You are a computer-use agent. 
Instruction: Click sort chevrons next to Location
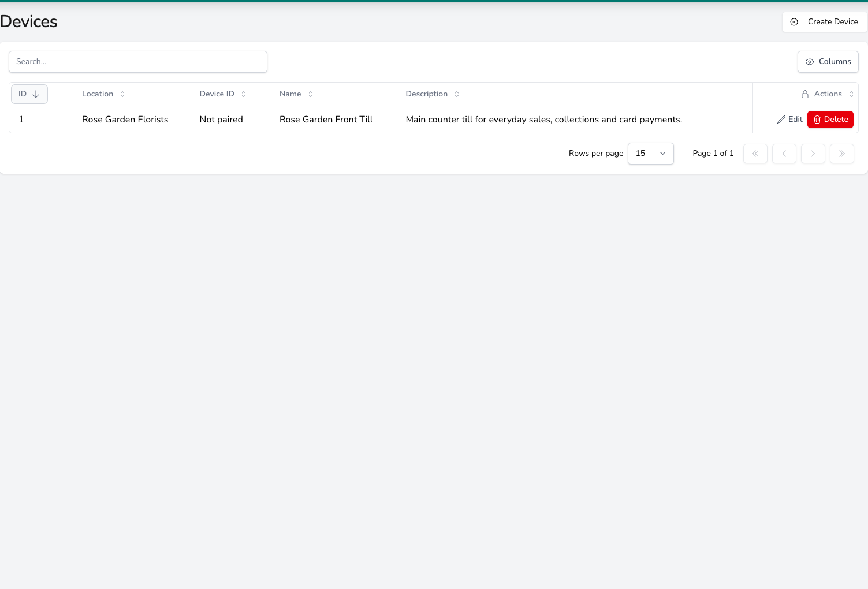122,94
